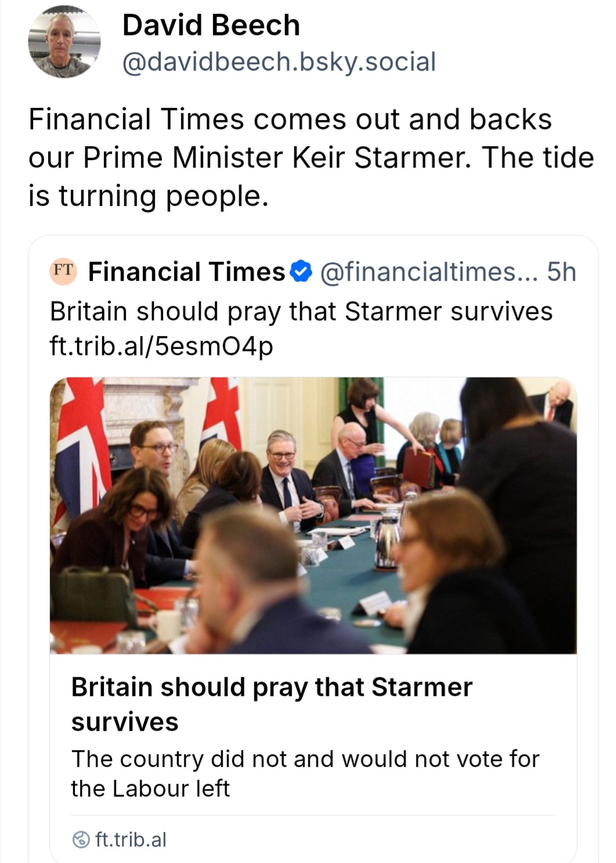The width and height of the screenshot is (616, 863).
Task: Click the David Beech display name
Action: point(211,26)
